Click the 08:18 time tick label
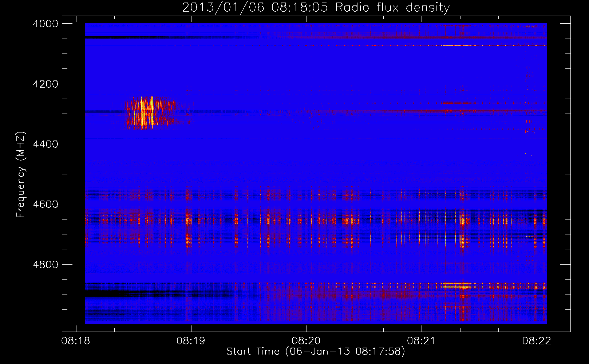 (x=76, y=341)
